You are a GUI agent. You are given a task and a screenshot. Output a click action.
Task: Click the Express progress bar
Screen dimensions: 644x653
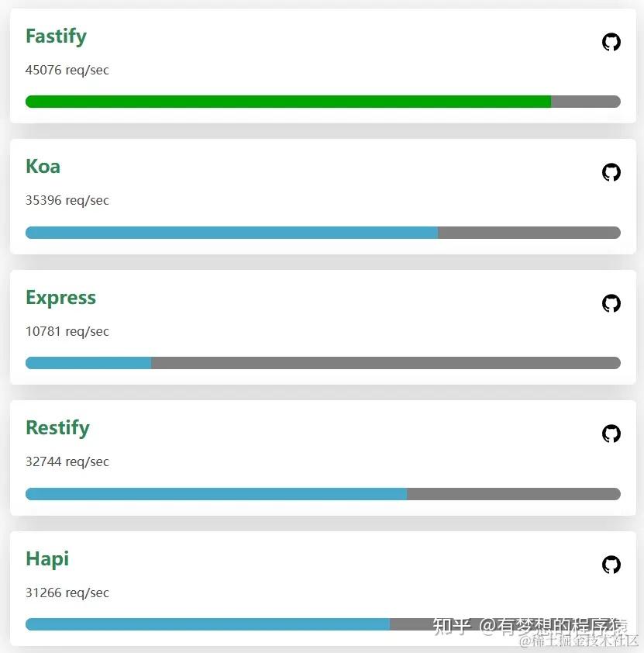(x=88, y=362)
